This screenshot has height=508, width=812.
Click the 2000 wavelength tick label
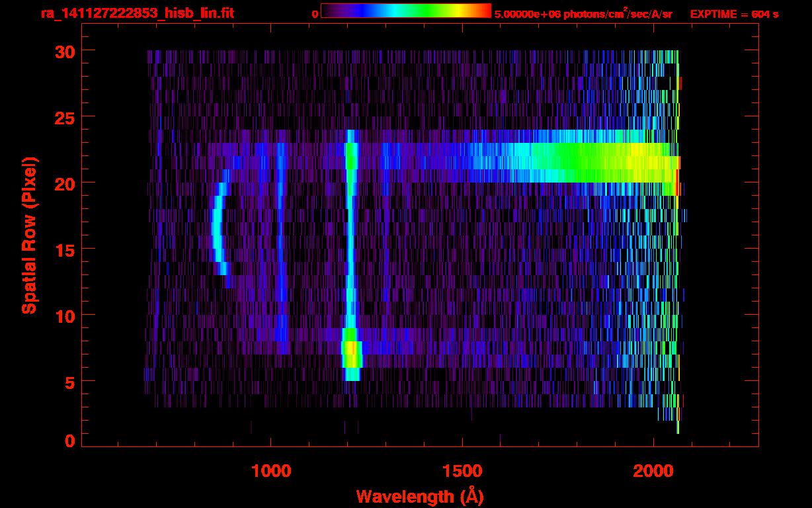(653, 471)
